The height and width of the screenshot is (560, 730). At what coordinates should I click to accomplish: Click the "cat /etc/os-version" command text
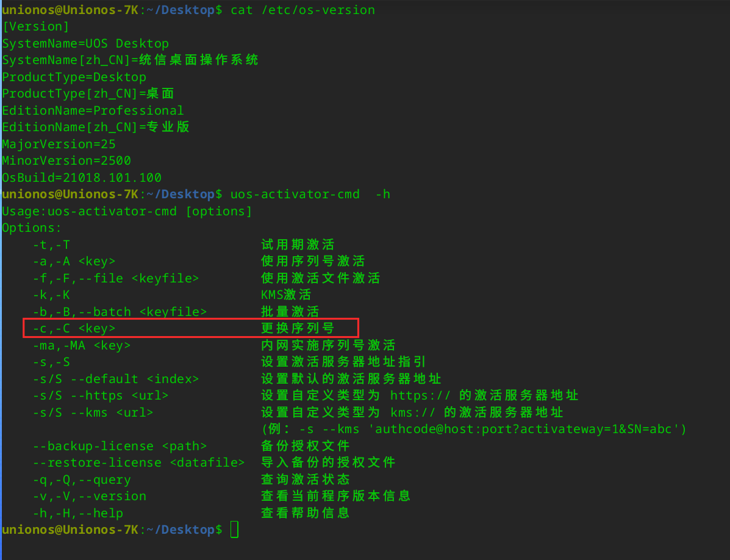[302, 10]
